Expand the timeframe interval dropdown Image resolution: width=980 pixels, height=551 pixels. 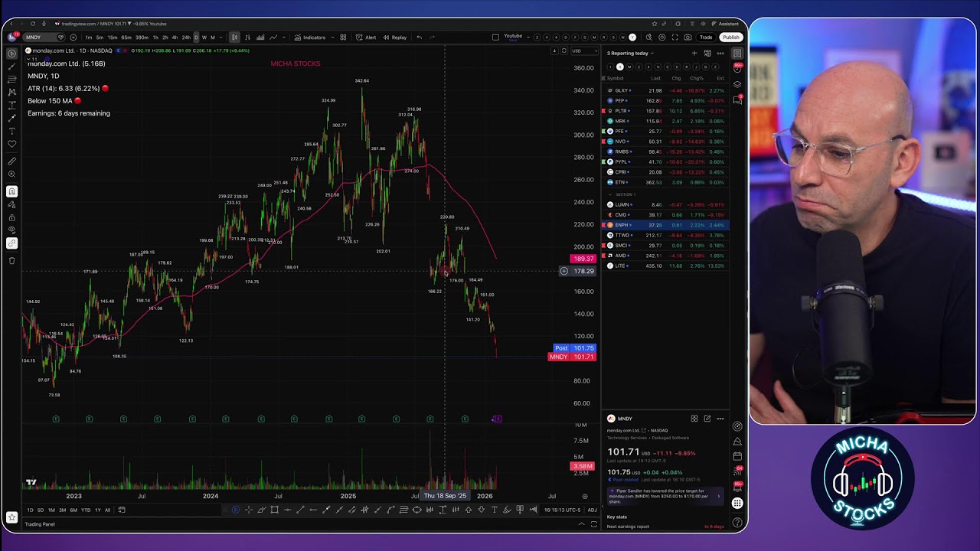pos(220,37)
